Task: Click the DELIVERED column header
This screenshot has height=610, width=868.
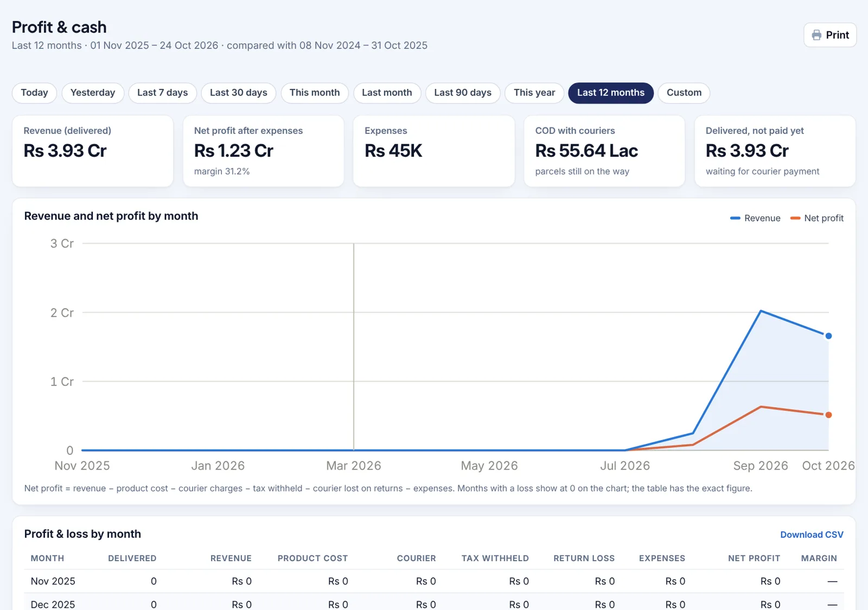Action: [x=132, y=558]
